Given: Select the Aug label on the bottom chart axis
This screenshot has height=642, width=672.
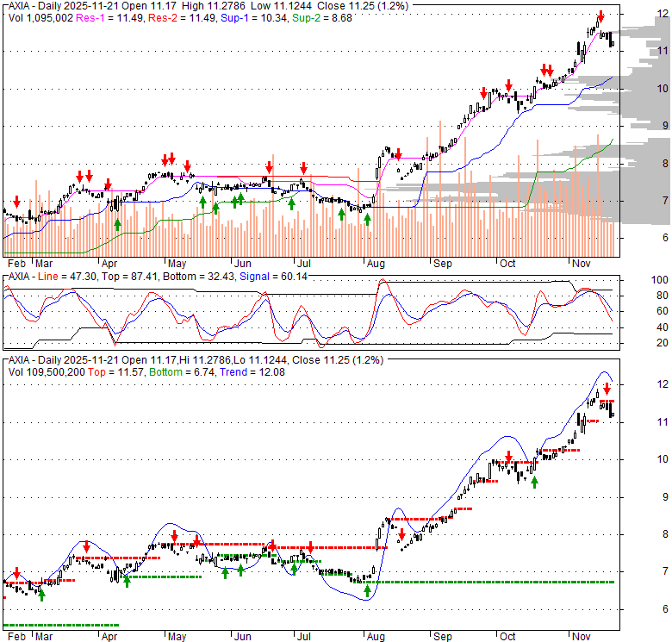Looking at the screenshot, I should [x=376, y=637].
